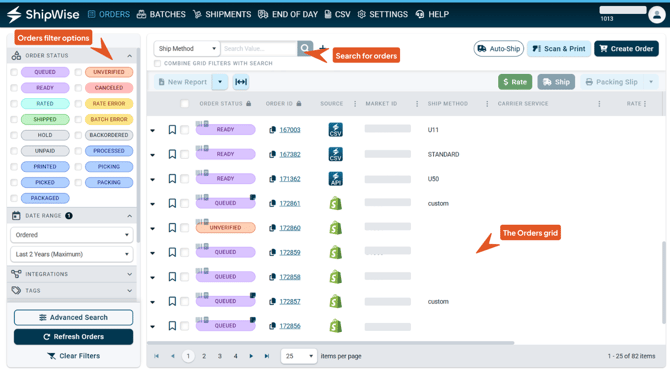The width and height of the screenshot is (670, 377).
Task: Open the Last 2 Years range dropdown
Action: 72,254
